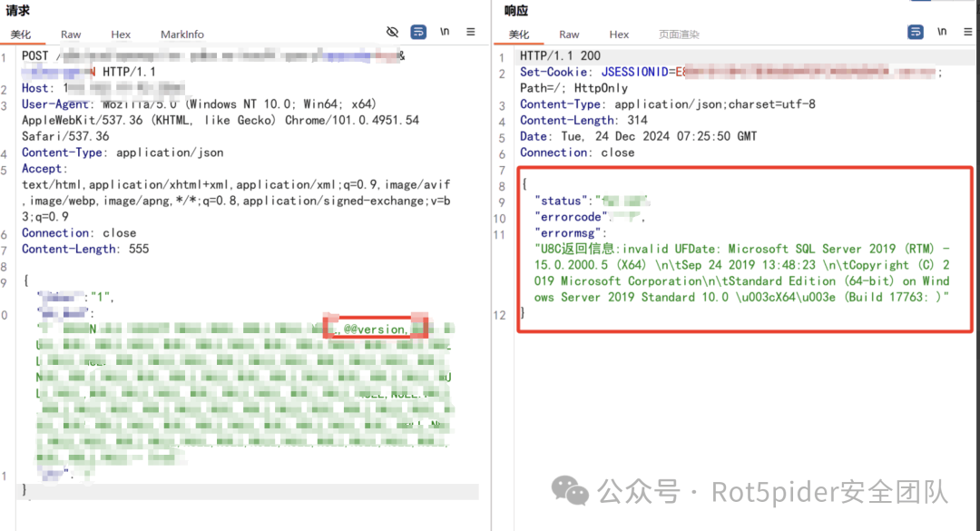Click the \n newline icon in response panel
Screen dimensions: 980x531
942,32
